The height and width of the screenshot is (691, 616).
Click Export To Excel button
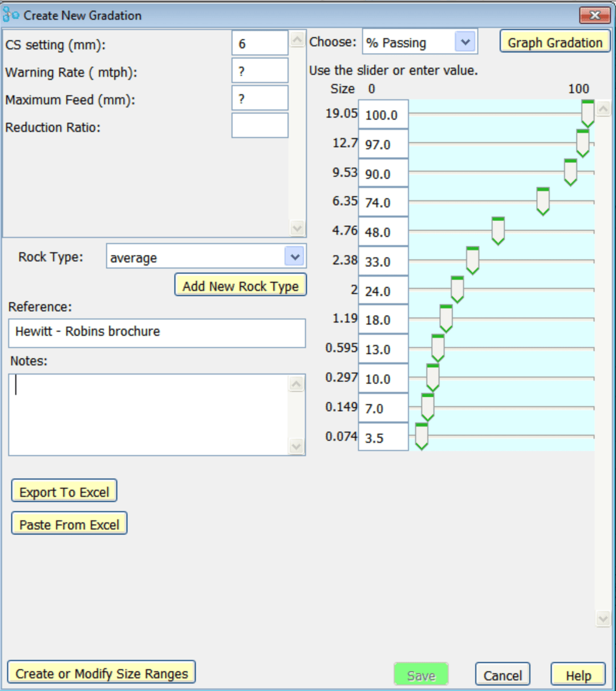(64, 491)
